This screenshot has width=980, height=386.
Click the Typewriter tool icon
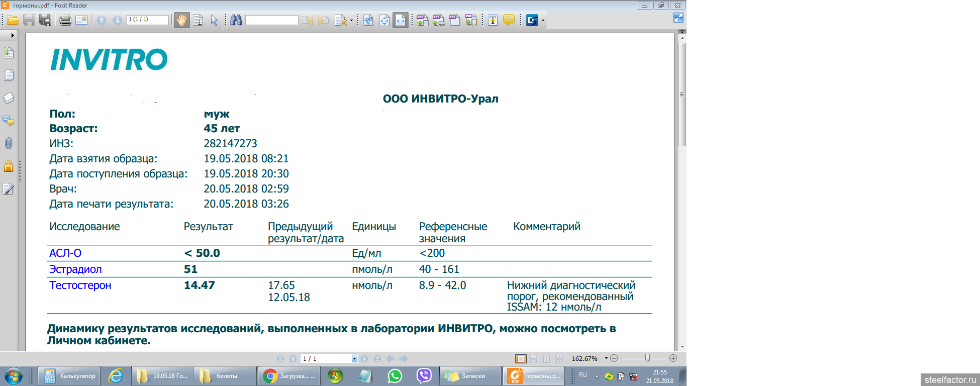[493, 20]
